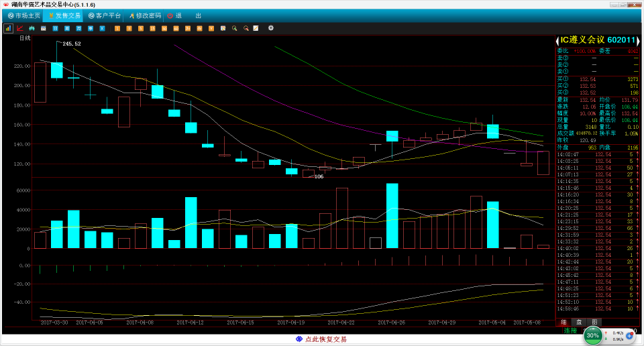This screenshot has height=346, width=644.
Task: Open 修改密码 menu item
Action: click(x=145, y=15)
